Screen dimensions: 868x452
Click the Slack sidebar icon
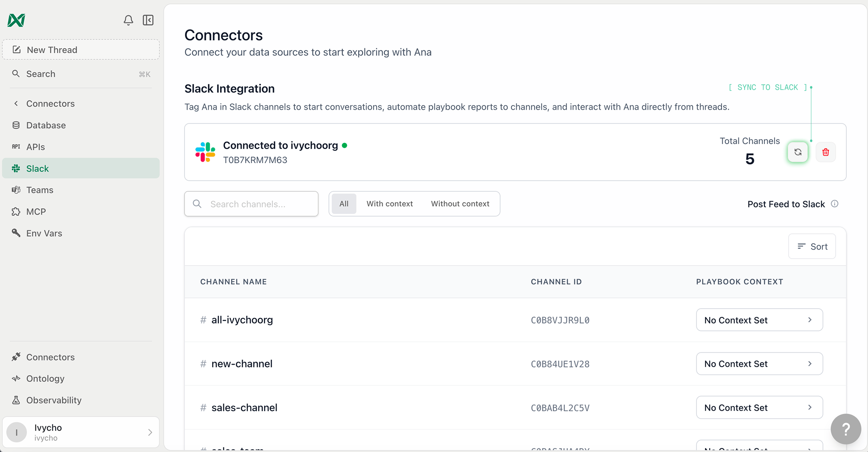click(16, 168)
